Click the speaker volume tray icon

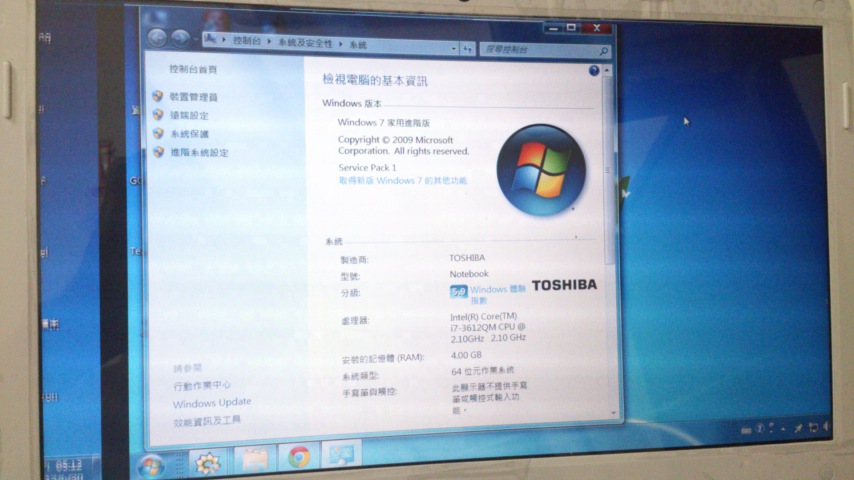click(x=827, y=427)
